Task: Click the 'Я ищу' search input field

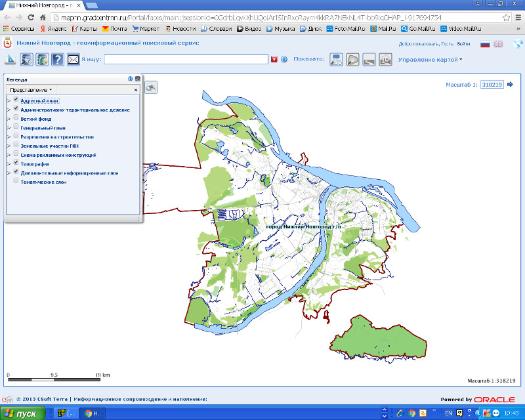Action: [x=186, y=60]
